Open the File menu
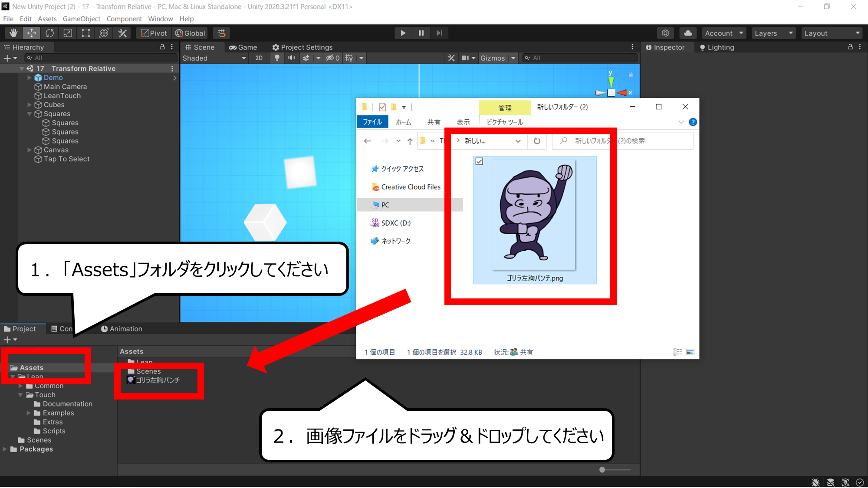The image size is (868, 488). (x=8, y=19)
